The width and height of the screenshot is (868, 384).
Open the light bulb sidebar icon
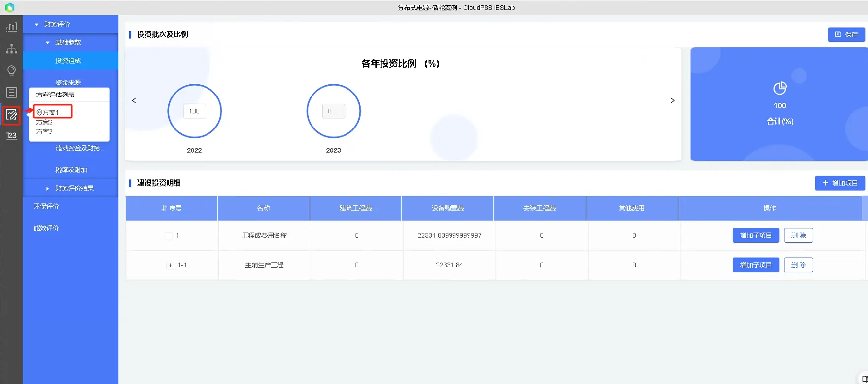pyautogui.click(x=11, y=70)
